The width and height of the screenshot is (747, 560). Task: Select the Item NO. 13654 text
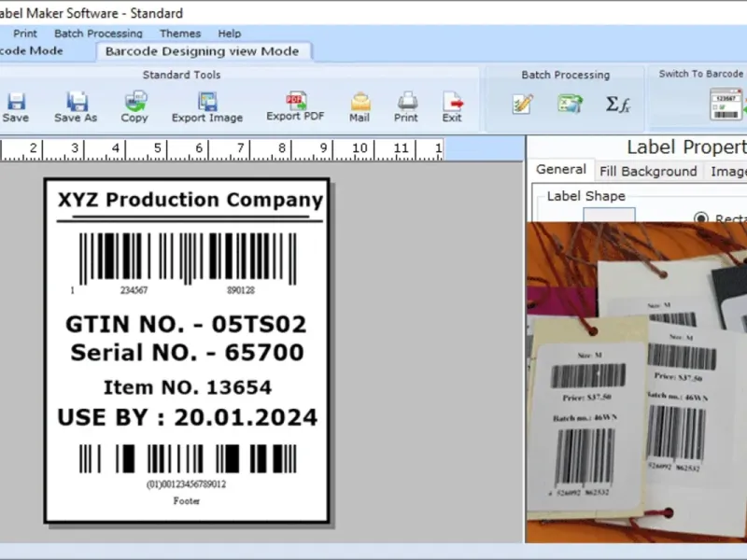point(188,387)
